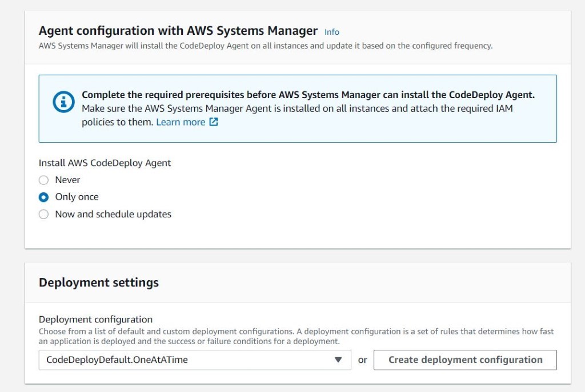The height and width of the screenshot is (392, 585).
Task: Open the CodeDeployDefault.OneAtATime dropdown
Action: [195, 360]
